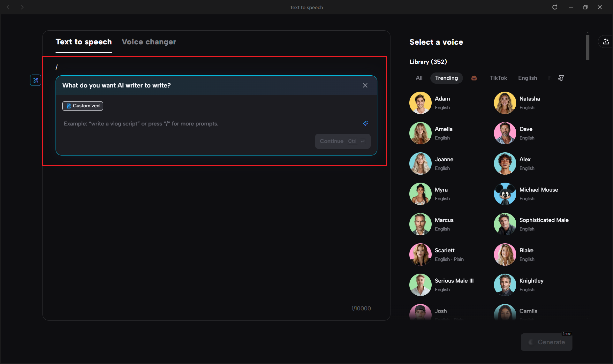Switch to the Voice changer tab
Screen dimensions: 613x364
149,42
